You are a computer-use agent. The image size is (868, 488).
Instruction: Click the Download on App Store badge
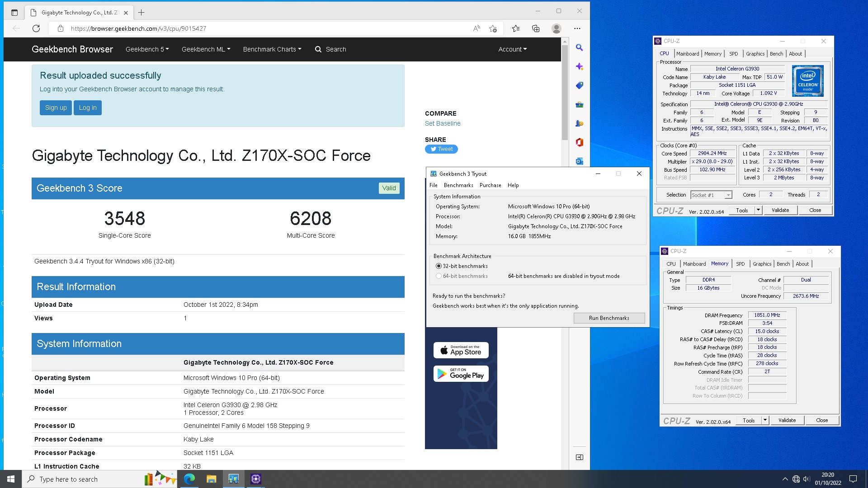click(461, 350)
